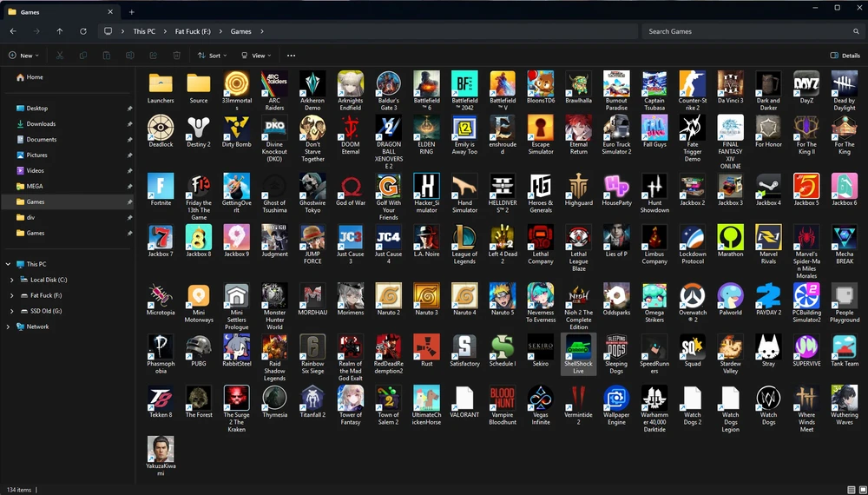The image size is (868, 495).
Task: Collapse the This PC tree node
Action: point(9,265)
